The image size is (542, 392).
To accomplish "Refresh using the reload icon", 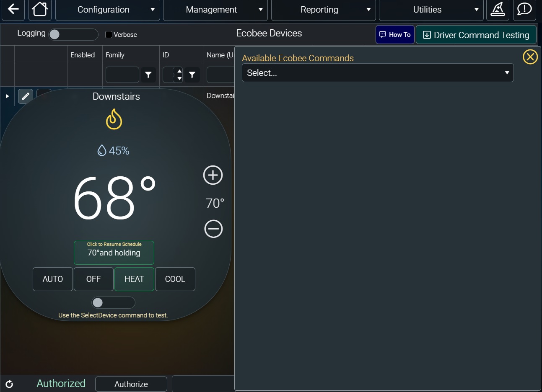I will click(9, 384).
